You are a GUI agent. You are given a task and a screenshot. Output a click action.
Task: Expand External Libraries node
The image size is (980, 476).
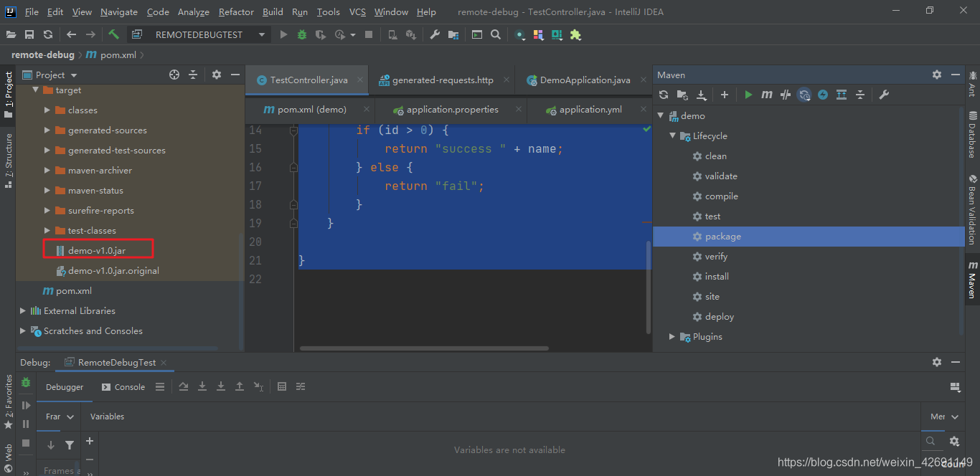(23, 311)
